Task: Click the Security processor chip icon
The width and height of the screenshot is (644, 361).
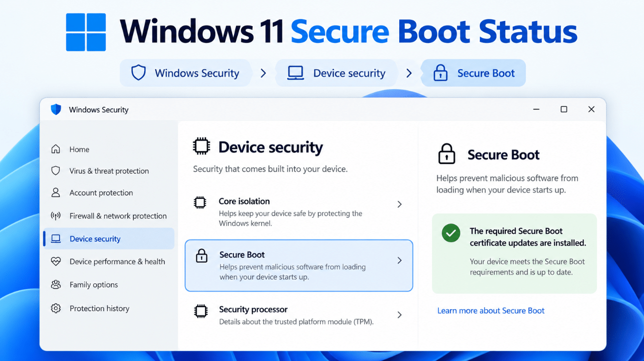Action: pyautogui.click(x=201, y=311)
